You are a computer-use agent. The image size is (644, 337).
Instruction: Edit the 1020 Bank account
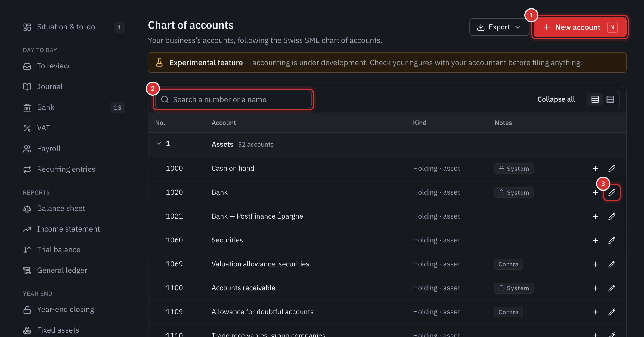[x=612, y=192]
